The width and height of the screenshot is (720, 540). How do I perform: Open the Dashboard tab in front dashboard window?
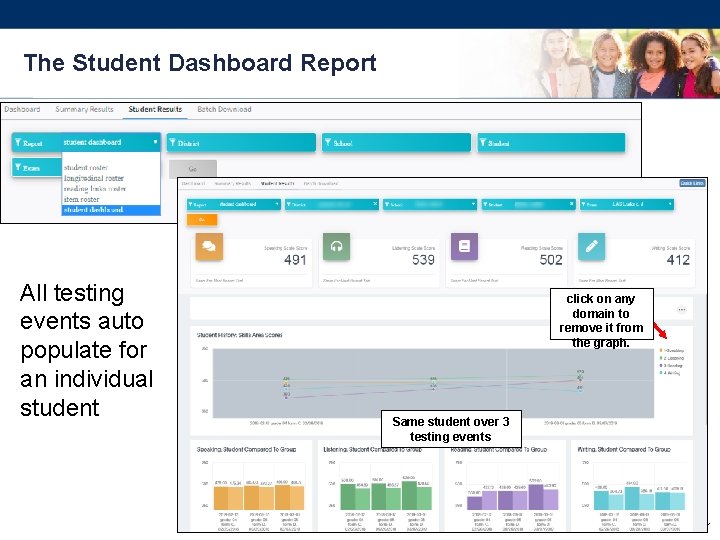pyautogui.click(x=193, y=183)
